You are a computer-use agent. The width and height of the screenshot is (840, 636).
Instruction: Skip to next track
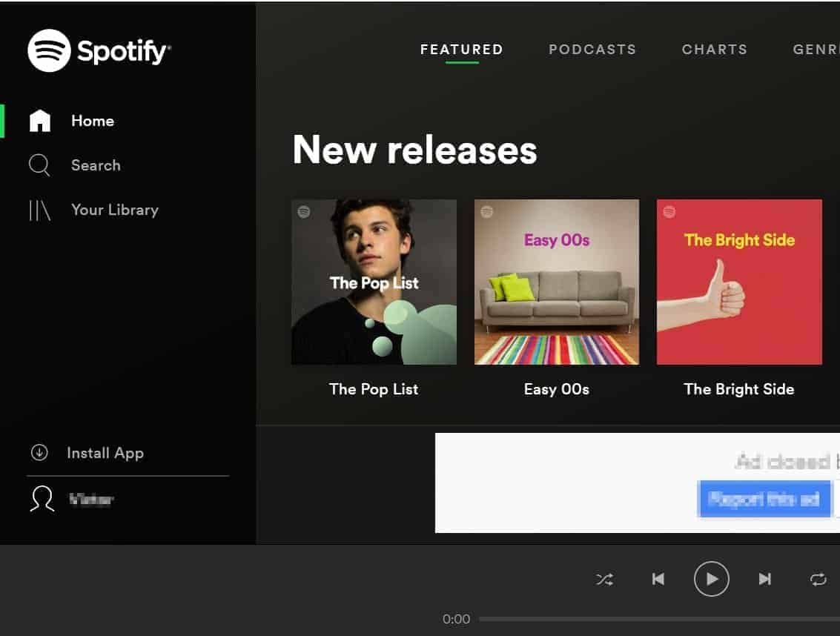(x=764, y=579)
